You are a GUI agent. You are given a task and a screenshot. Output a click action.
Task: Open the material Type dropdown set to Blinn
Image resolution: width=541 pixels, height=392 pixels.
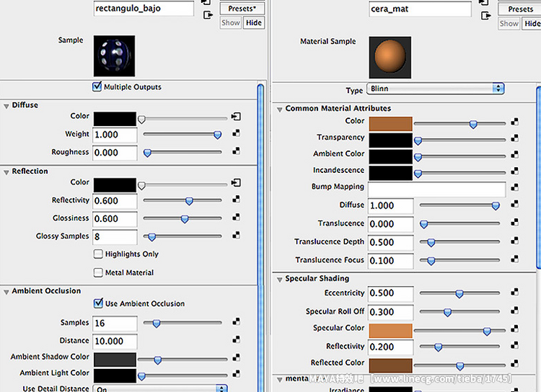[x=436, y=89]
